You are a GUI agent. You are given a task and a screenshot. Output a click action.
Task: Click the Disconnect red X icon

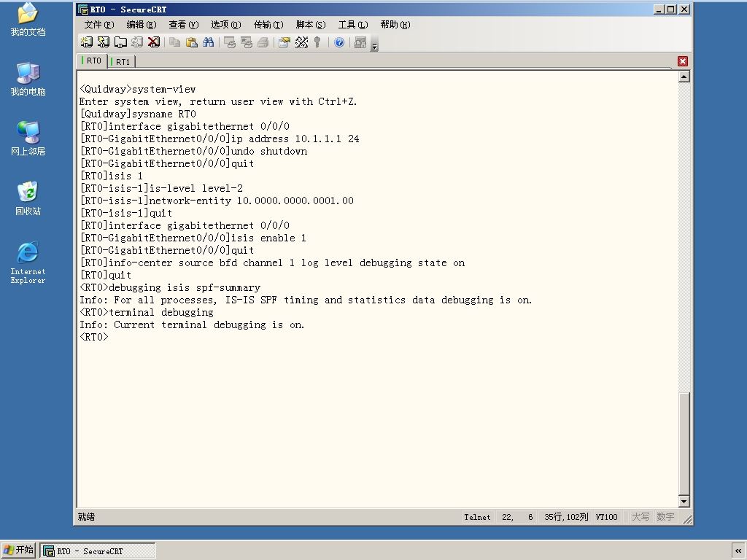(153, 42)
